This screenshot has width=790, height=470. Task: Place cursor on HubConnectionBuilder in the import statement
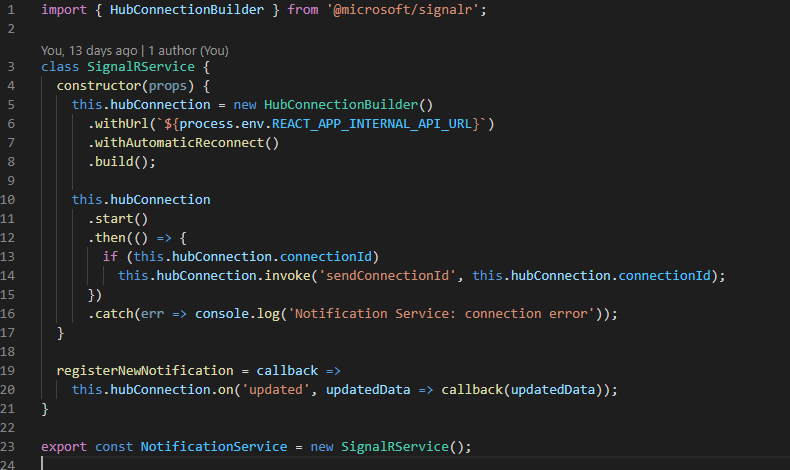(187, 10)
